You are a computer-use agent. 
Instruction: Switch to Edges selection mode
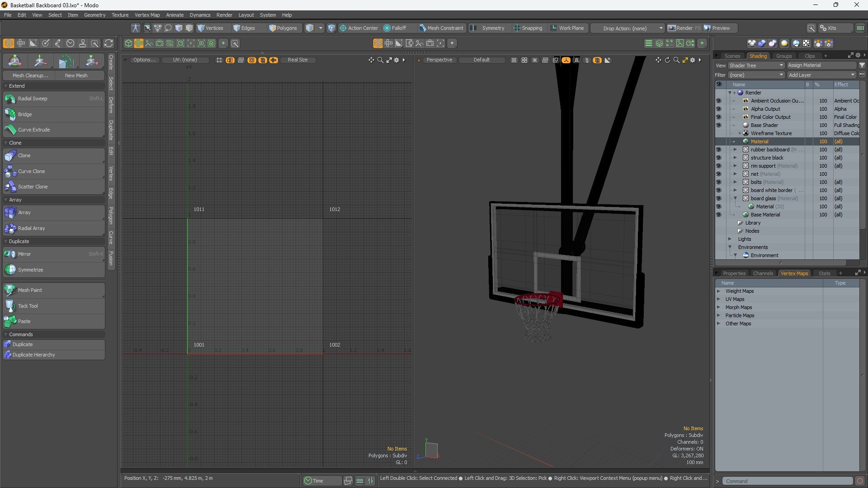pos(244,28)
